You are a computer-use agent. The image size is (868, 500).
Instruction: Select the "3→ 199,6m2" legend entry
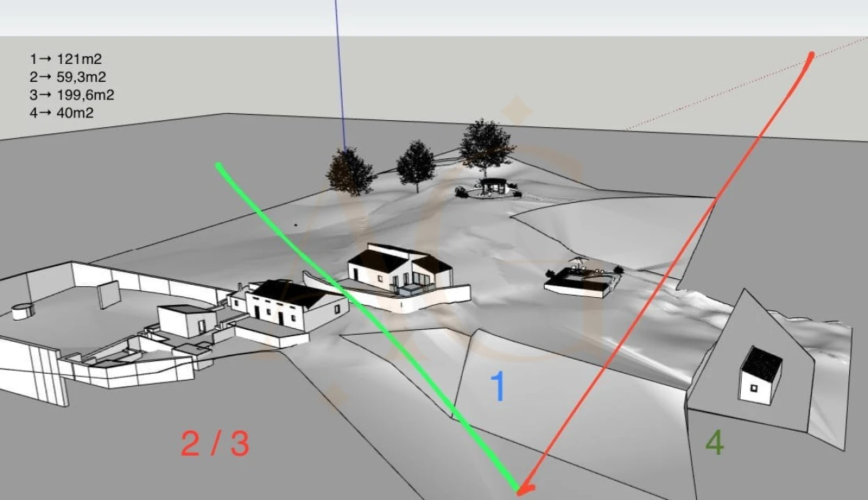click(72, 95)
